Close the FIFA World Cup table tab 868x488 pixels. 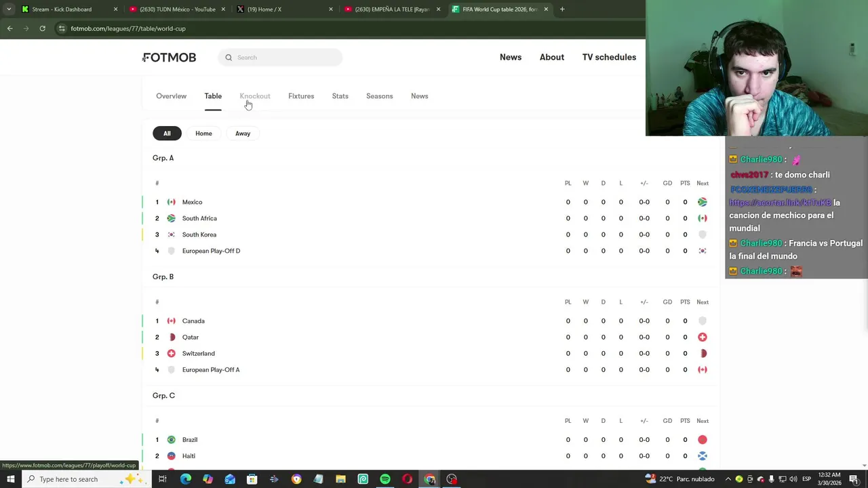[546, 9]
